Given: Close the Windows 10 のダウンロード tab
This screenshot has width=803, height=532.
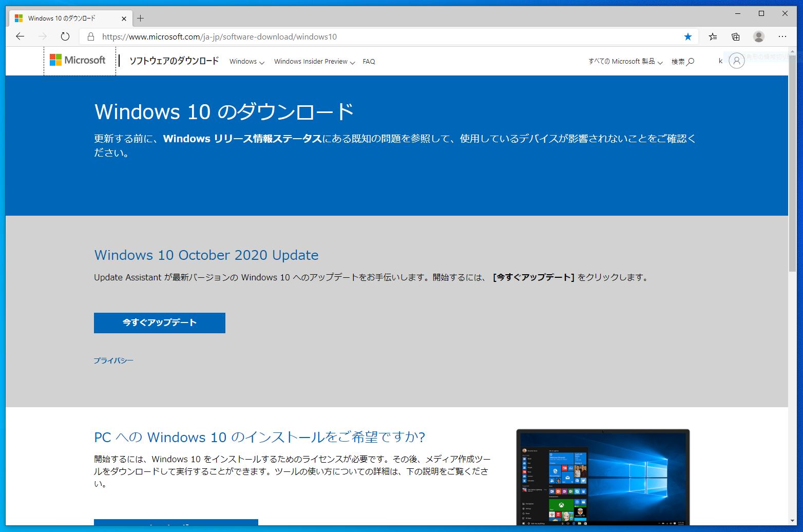Looking at the screenshot, I should 124,18.
